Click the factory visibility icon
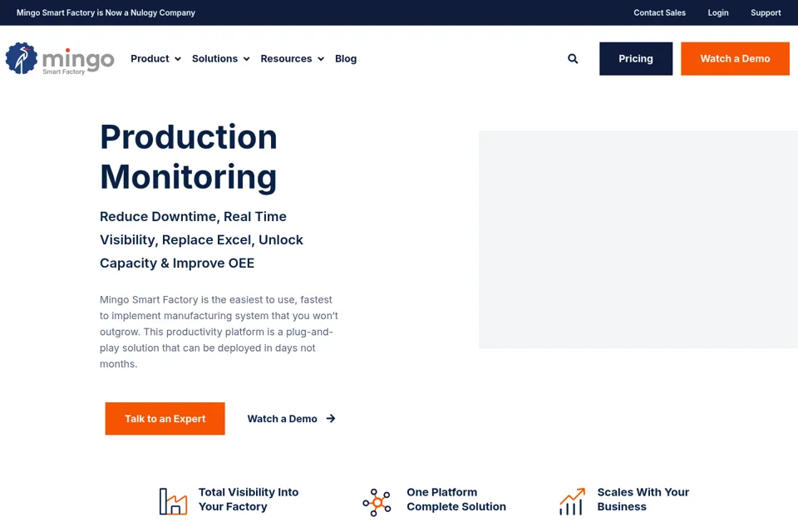Viewport: 798px width, 532px height. 173,501
